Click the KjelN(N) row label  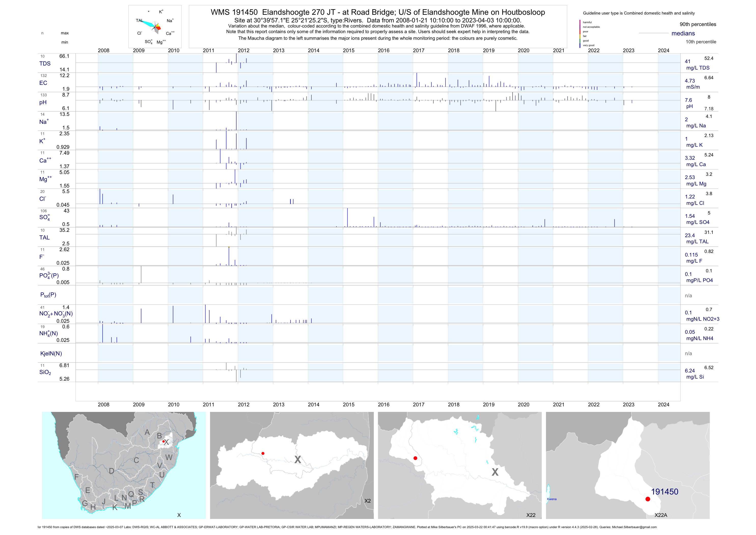[51, 354]
